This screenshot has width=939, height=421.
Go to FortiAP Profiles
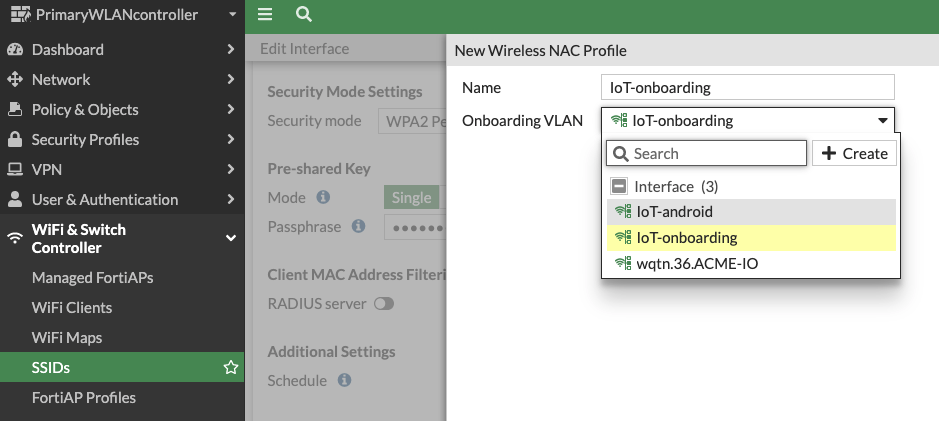tap(83, 398)
